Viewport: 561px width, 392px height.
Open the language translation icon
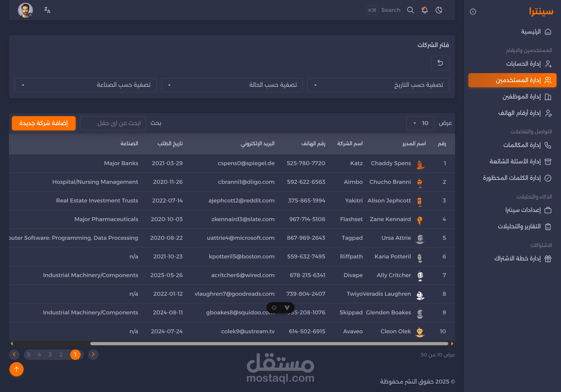pos(47,10)
